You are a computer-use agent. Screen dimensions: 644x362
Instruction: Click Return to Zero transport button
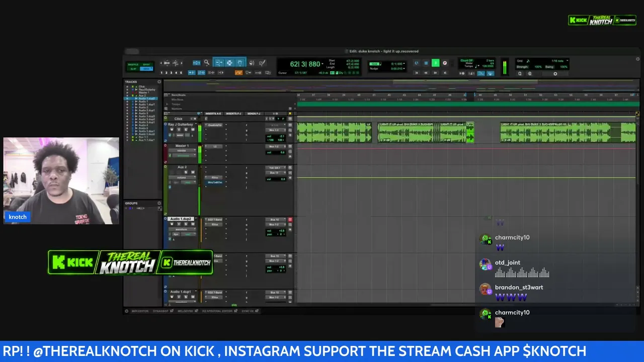[417, 73]
